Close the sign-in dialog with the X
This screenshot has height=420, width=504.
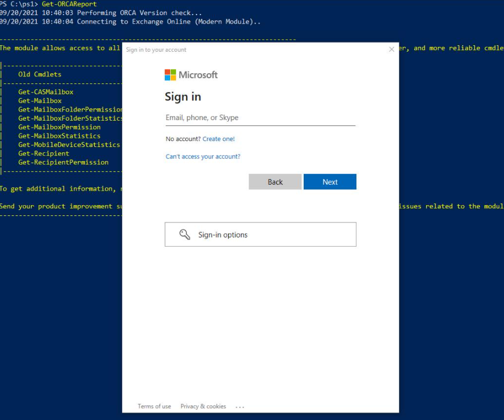point(391,50)
